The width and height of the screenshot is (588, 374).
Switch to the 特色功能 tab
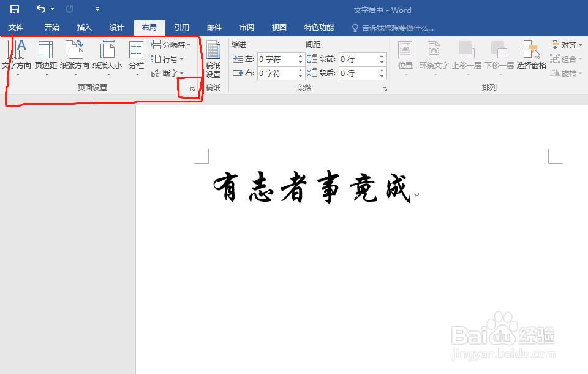click(x=318, y=28)
